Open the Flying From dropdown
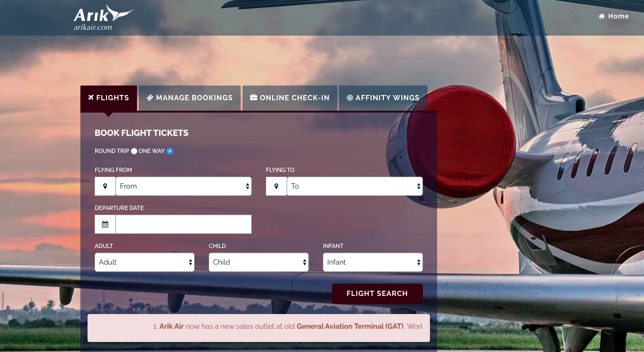The image size is (644, 352). [x=184, y=186]
